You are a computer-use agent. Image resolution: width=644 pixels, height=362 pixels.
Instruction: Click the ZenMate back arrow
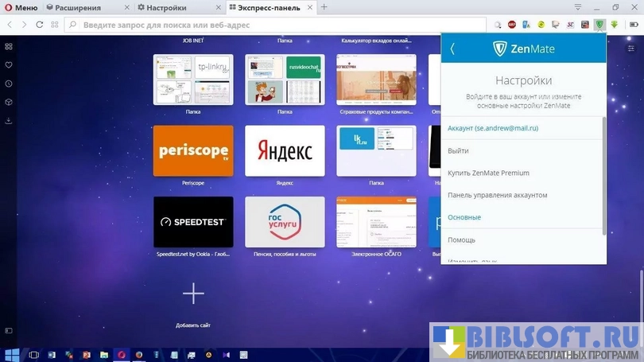[x=452, y=49]
